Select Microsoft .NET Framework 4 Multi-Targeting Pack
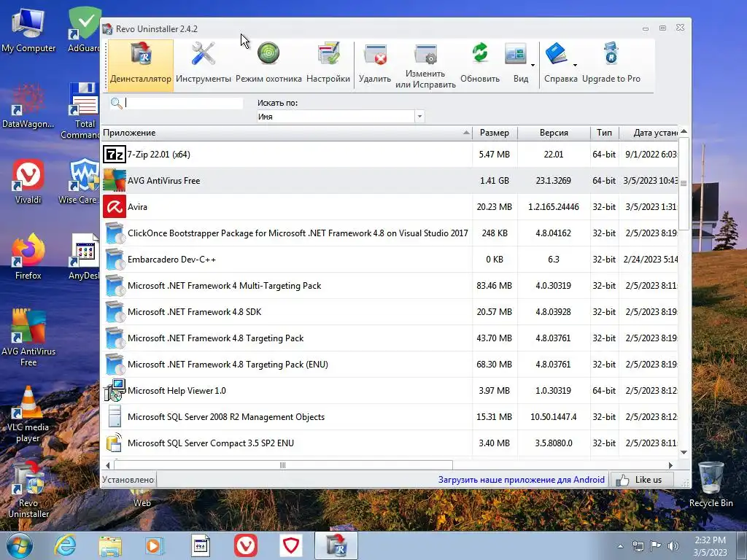This screenshot has height=560, width=747. point(390,285)
